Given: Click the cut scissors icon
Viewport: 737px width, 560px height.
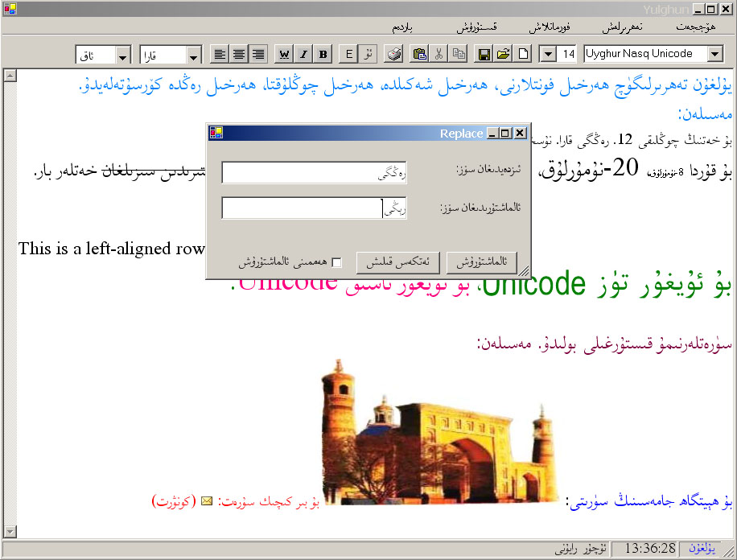Looking at the screenshot, I should [x=438, y=55].
